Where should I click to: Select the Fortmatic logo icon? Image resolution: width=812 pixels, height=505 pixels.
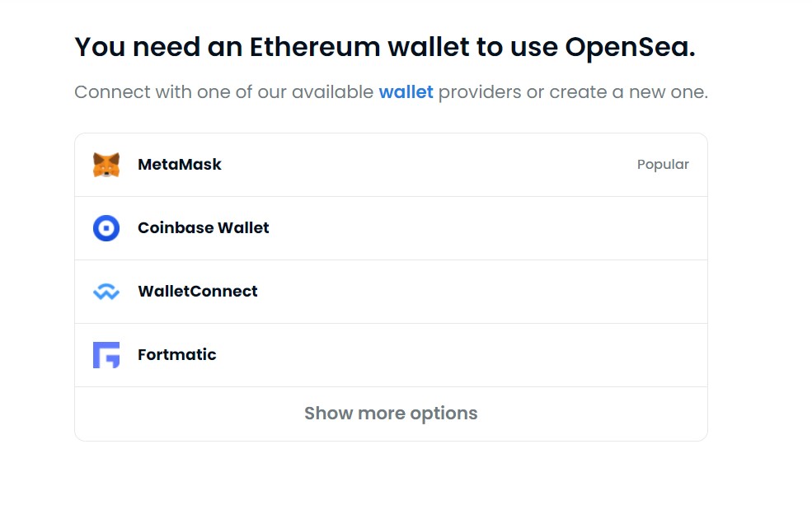pos(106,354)
